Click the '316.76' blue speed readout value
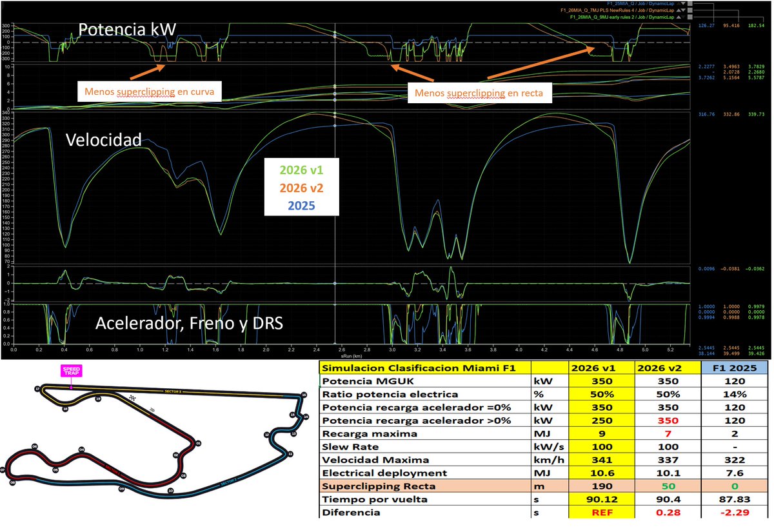Screen dimensions: 774x532 tap(708, 115)
